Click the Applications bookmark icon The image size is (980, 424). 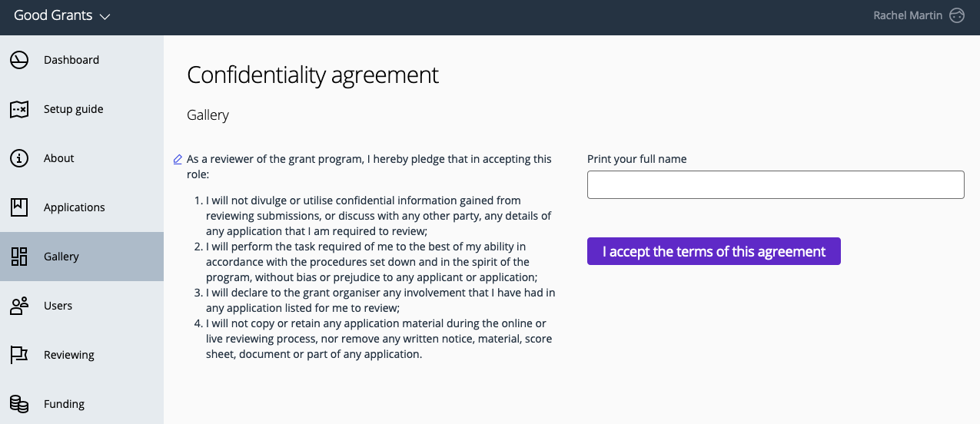tap(19, 207)
